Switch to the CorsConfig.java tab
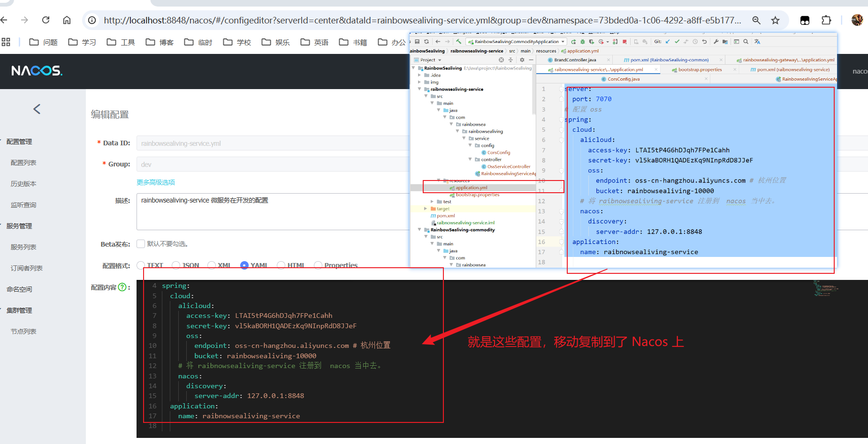This screenshot has height=444, width=868. coord(624,79)
